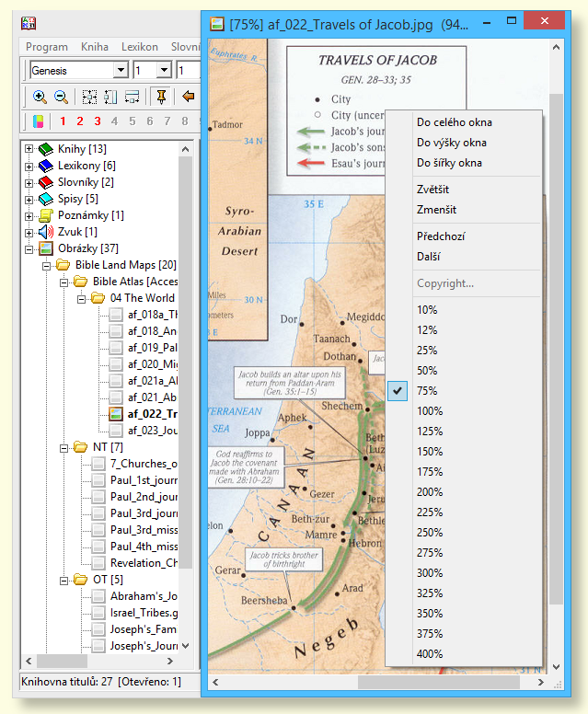The width and height of the screenshot is (588, 714).
Task: Expand the Lexikony tree node
Action: [29, 166]
